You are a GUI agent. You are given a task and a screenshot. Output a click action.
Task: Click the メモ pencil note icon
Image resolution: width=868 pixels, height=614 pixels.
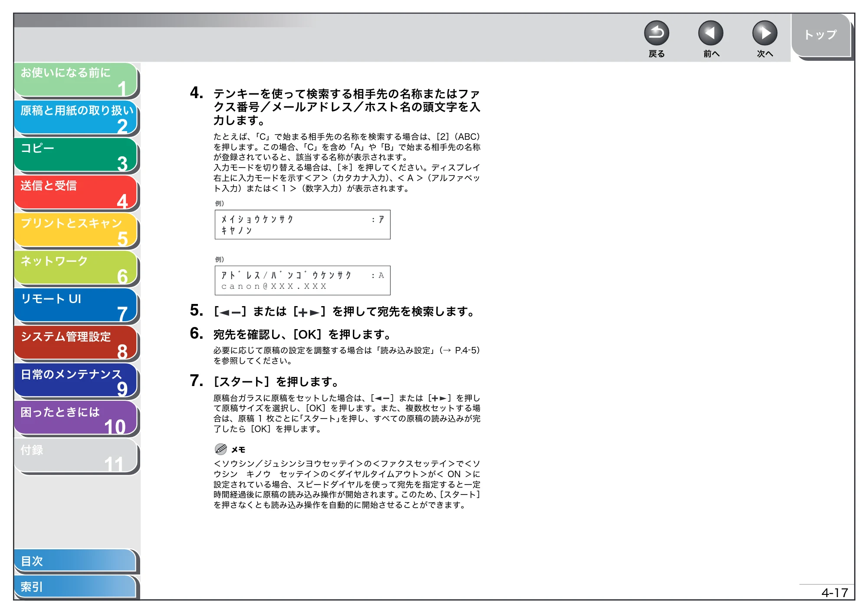click(x=221, y=449)
